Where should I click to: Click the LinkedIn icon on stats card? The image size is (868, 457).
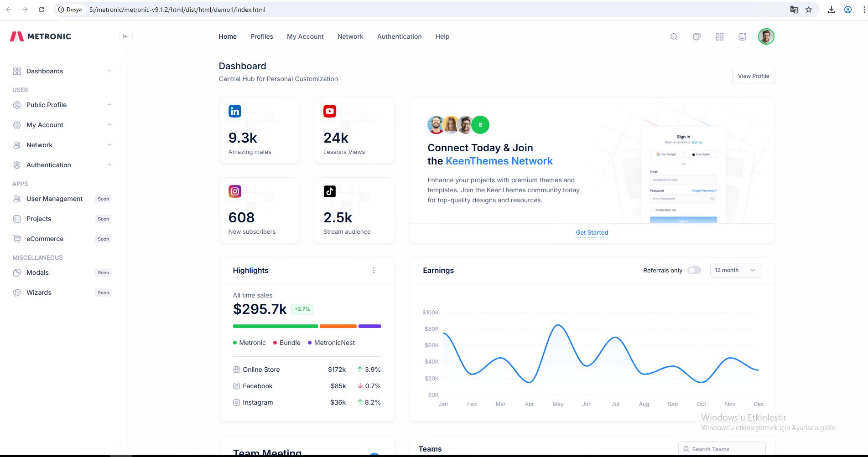(x=234, y=111)
